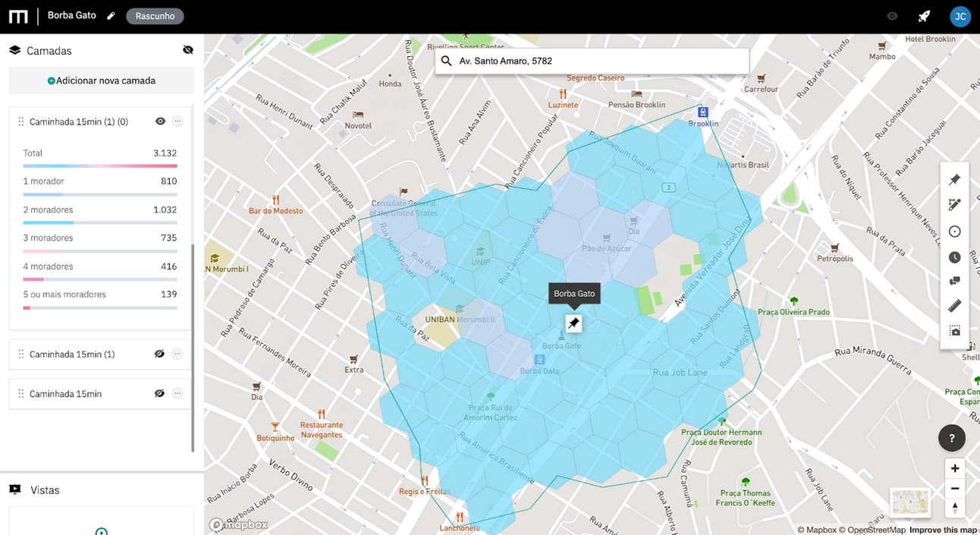Toggle visibility of all Camadas layers
The height and width of the screenshot is (535, 980).
coord(188,50)
